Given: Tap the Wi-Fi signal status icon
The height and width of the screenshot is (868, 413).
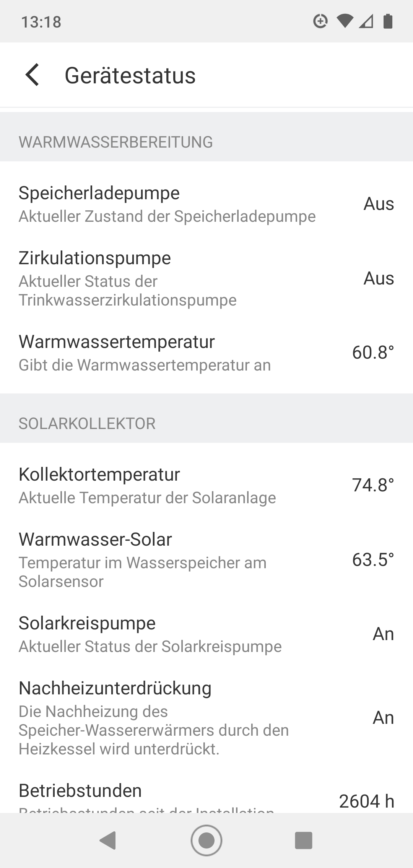Looking at the screenshot, I should tap(345, 21).
